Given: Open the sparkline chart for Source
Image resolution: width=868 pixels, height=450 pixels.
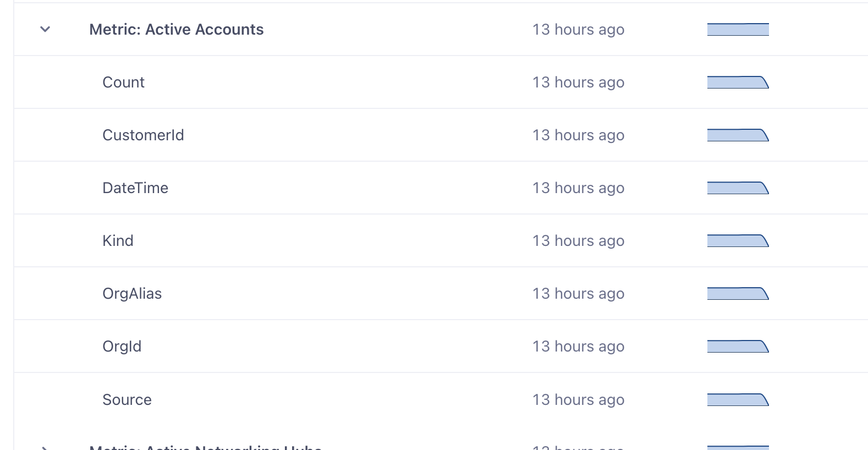Looking at the screenshot, I should [738, 399].
